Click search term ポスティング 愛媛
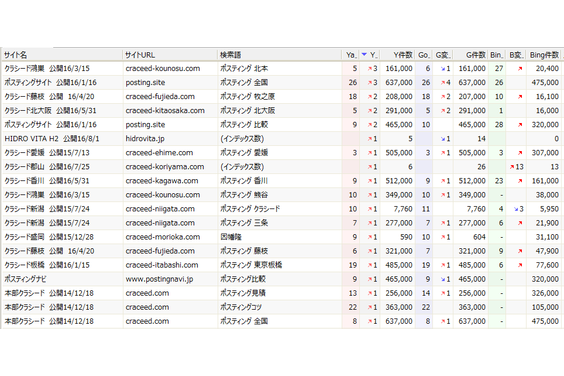The image size is (564, 376). pyautogui.click(x=244, y=153)
